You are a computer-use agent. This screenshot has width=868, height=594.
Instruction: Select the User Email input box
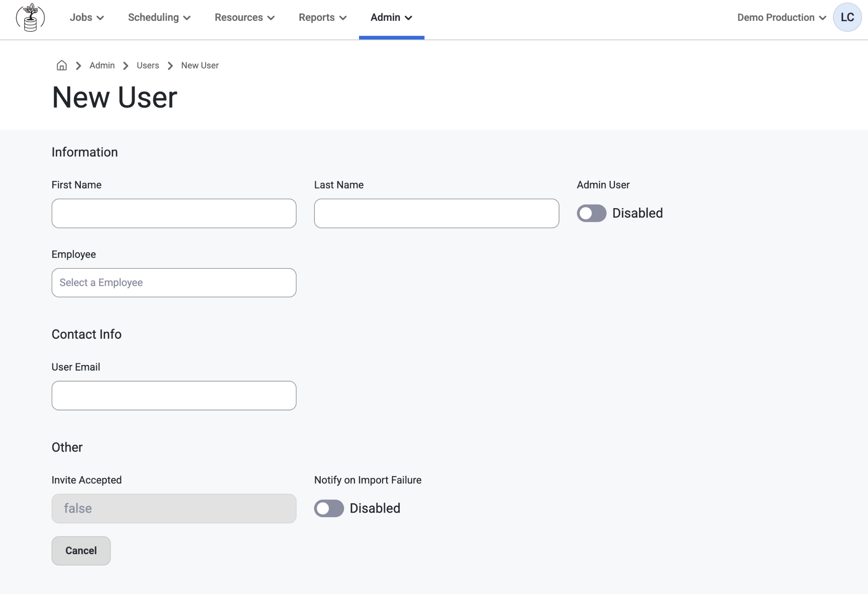point(174,396)
